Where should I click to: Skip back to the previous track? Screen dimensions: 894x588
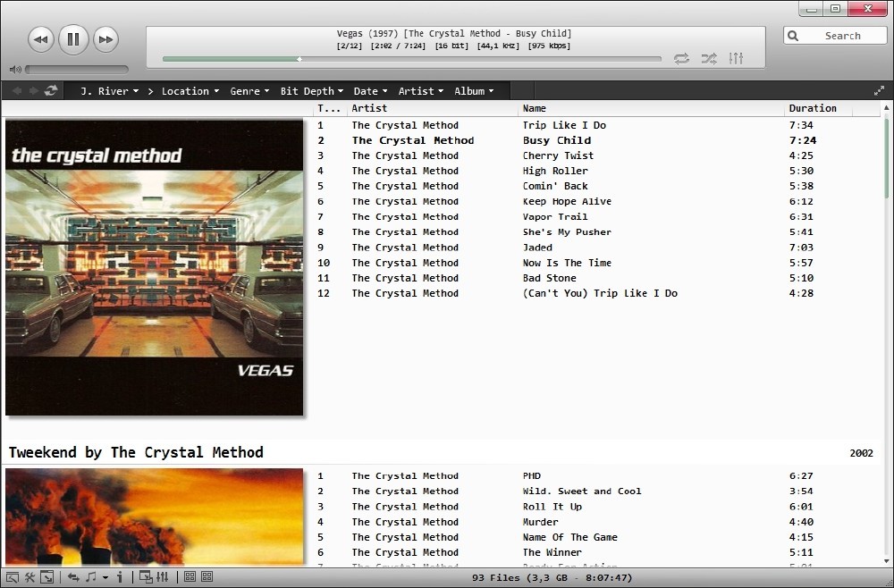pyautogui.click(x=41, y=39)
